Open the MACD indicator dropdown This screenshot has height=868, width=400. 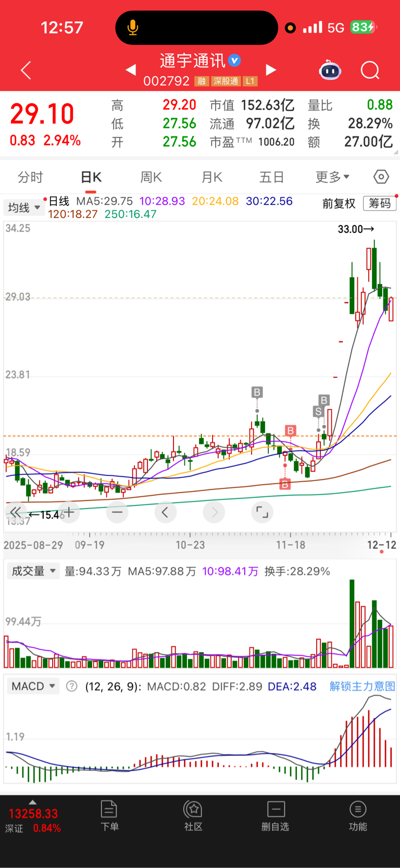click(33, 686)
